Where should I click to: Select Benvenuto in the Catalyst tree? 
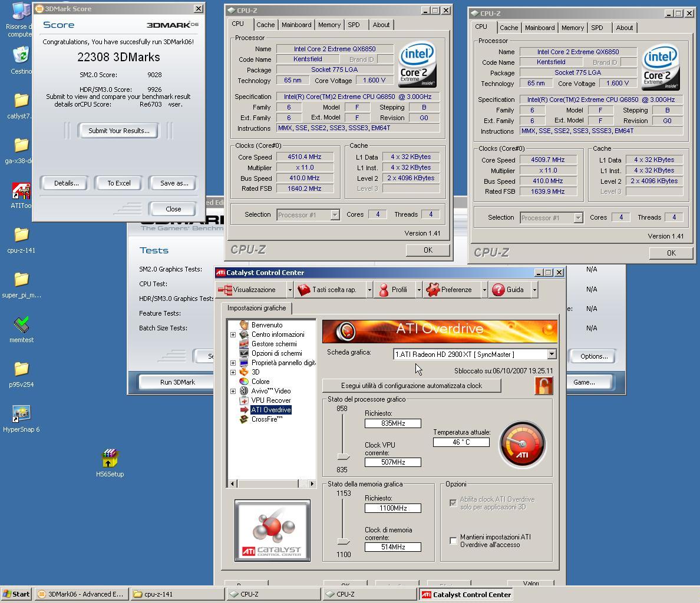coord(266,325)
